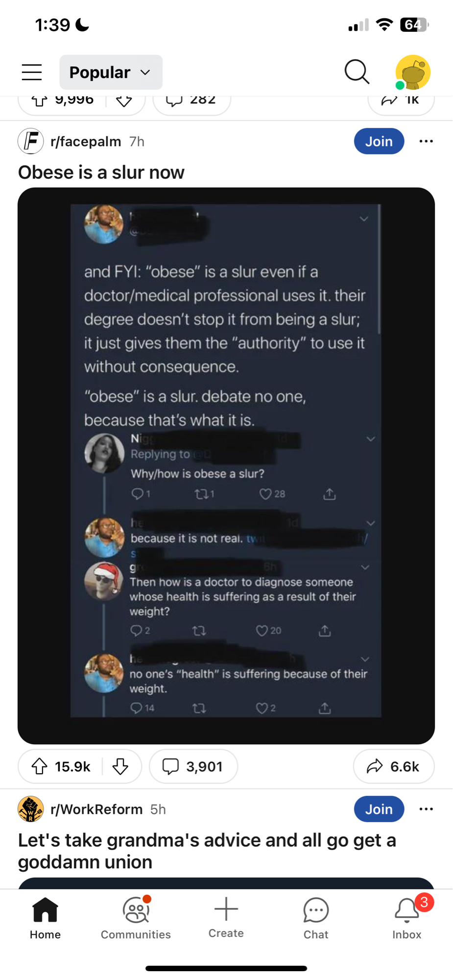Open comments with 3,901 replies
Screen dimensions: 453x980
coord(193,766)
